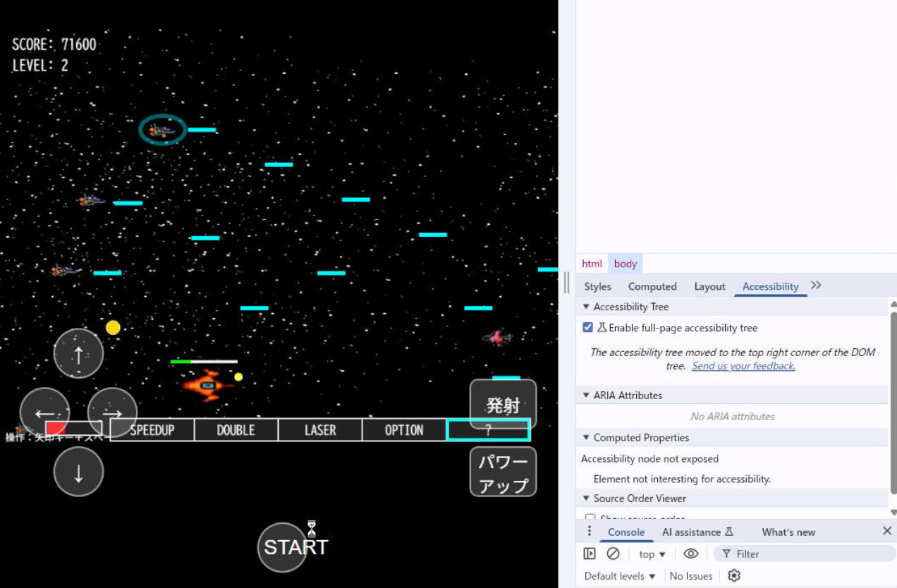This screenshot has width=897, height=588.
Task: Open the Default levels dropdown
Action: tap(620, 576)
